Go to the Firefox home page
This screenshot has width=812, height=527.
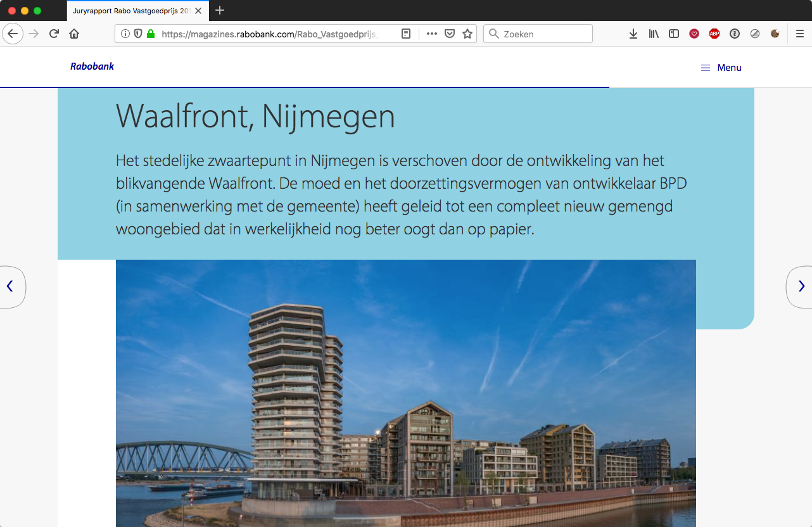coord(74,34)
